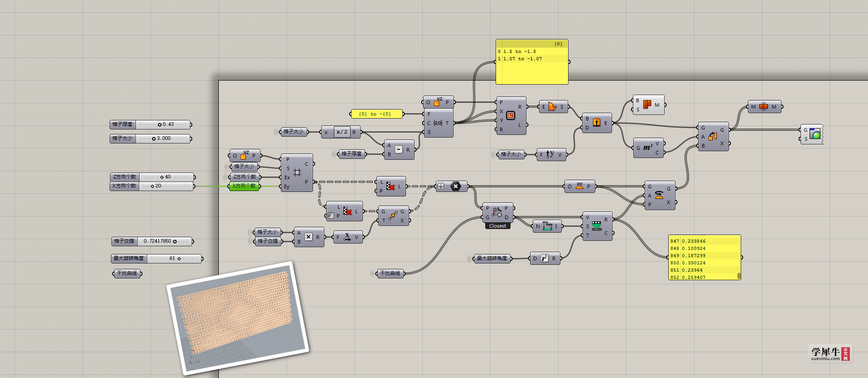The height and width of the screenshot is (378, 868).
Task: Click panel row '847 0.233846'
Action: [x=703, y=241]
